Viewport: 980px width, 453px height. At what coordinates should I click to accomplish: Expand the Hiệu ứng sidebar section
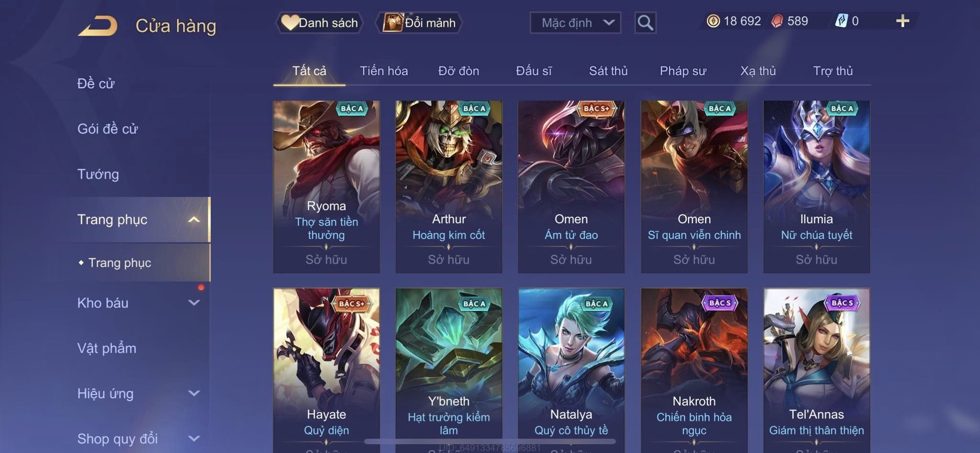click(x=194, y=393)
